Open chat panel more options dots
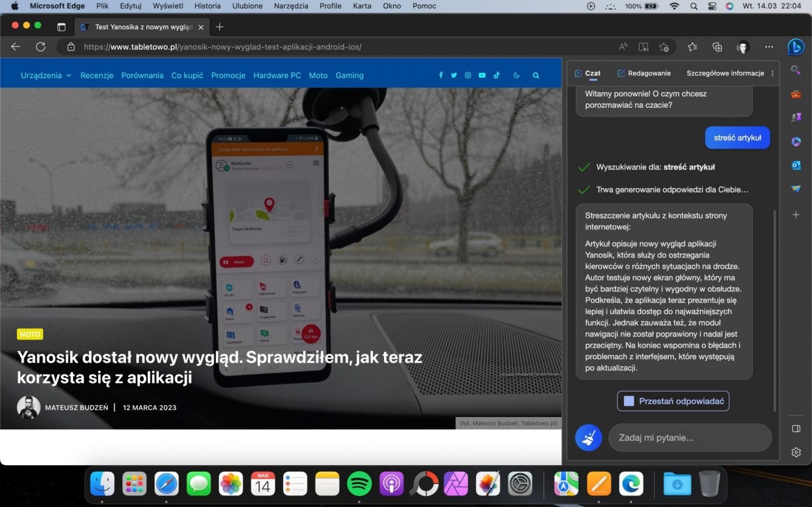This screenshot has width=812, height=507. tap(772, 74)
